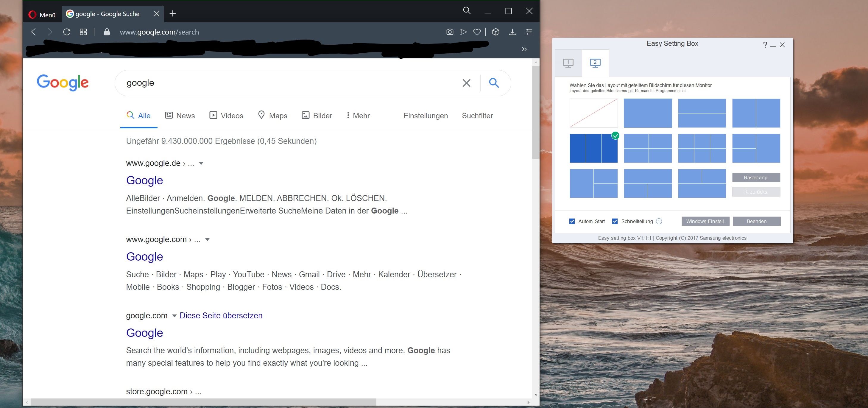Toggle the Autom. Start checkbox

click(x=572, y=221)
